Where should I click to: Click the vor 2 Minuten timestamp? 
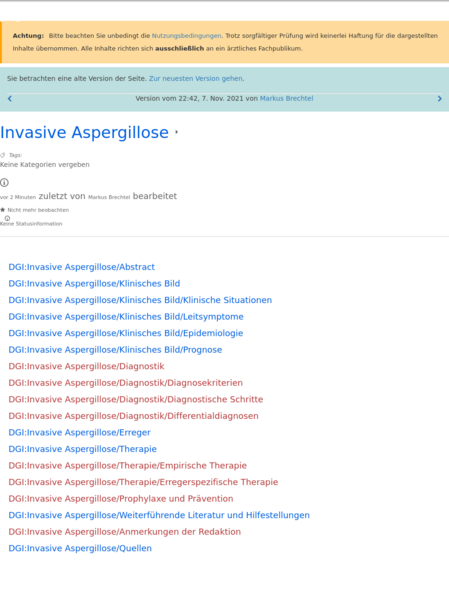pyautogui.click(x=18, y=197)
